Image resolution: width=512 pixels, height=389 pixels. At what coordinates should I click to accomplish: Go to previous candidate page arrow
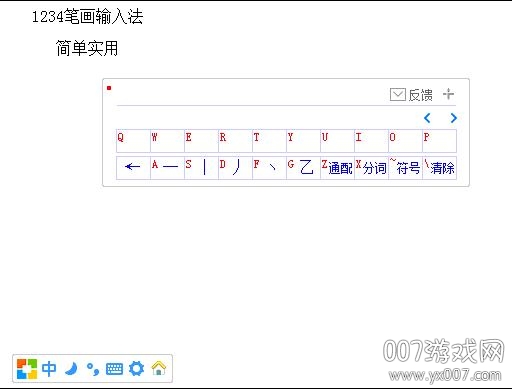[x=427, y=118]
